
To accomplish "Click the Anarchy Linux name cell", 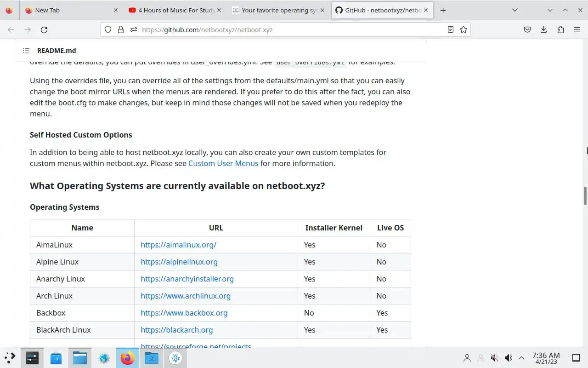I will [82, 279].
